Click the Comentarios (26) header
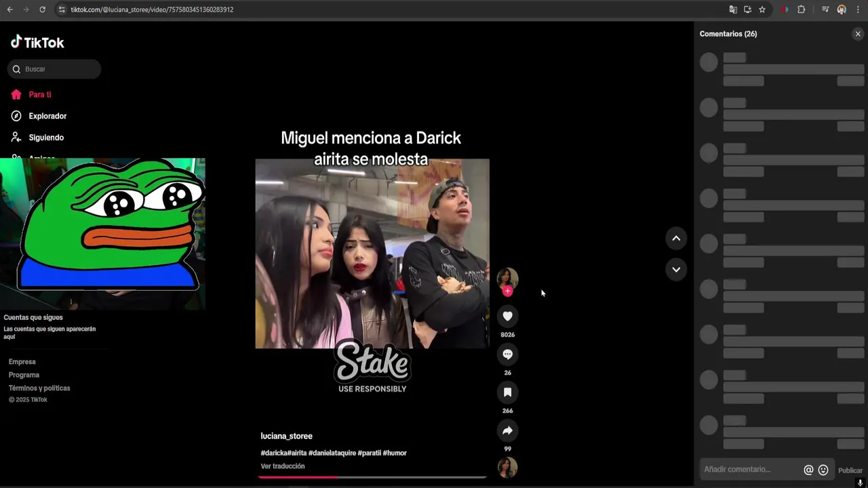The height and width of the screenshot is (488, 868). point(728,34)
